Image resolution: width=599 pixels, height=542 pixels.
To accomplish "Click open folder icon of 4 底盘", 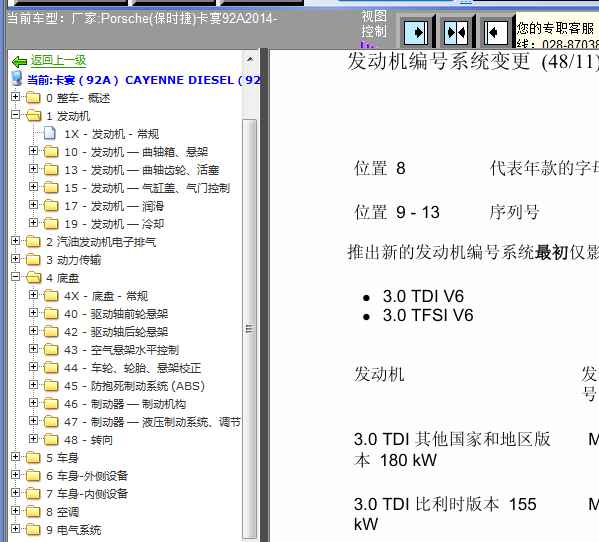I will pyautogui.click(x=34, y=277).
